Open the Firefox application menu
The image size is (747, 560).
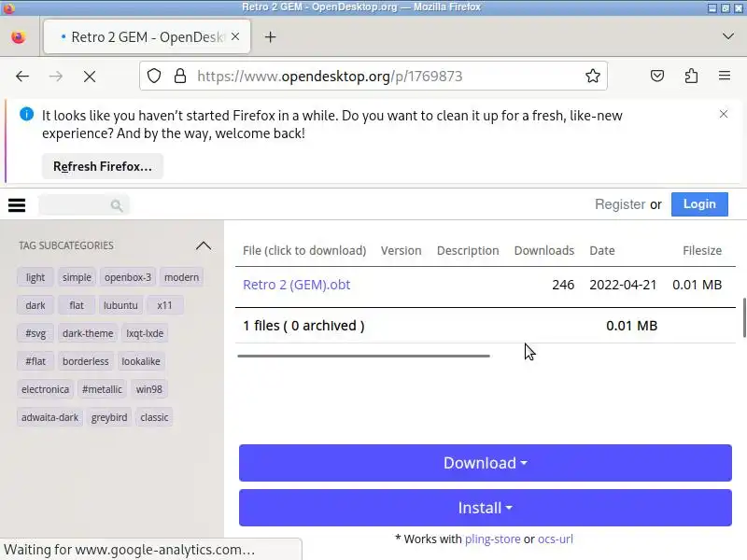725,76
